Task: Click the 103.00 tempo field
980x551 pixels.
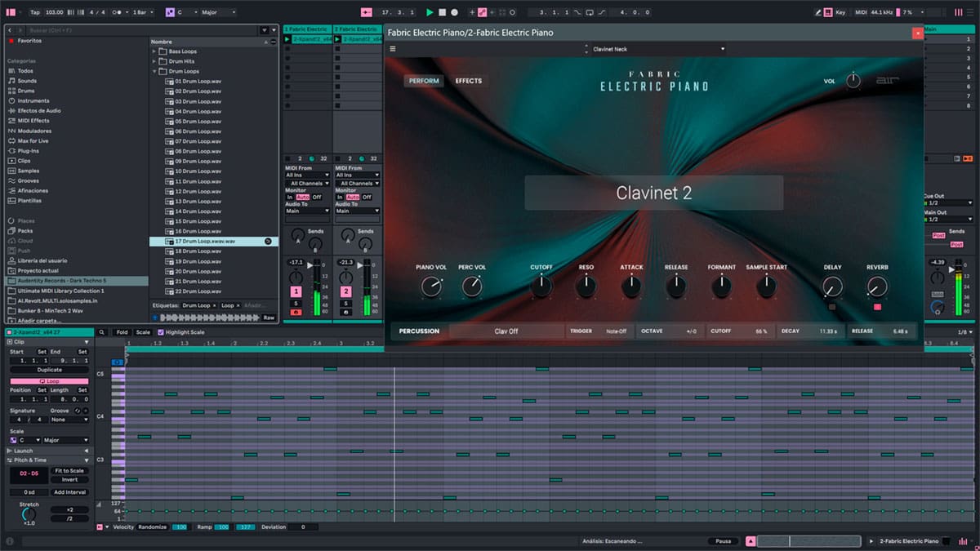Action: (x=55, y=12)
